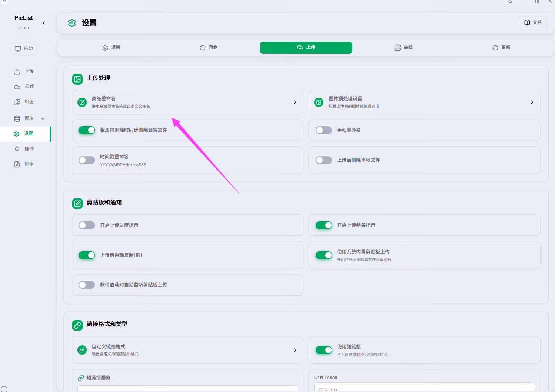Expand the 图床 chevron in the sidebar
Image resolution: width=555 pixels, height=392 pixels.
(x=43, y=119)
